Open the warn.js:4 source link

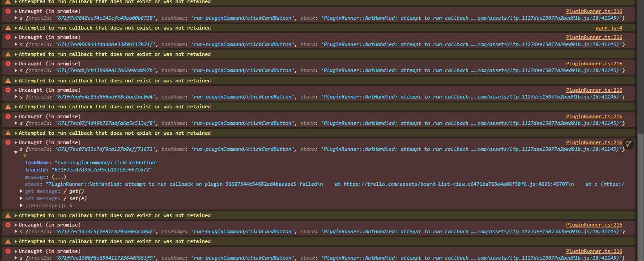pyautogui.click(x=609, y=28)
